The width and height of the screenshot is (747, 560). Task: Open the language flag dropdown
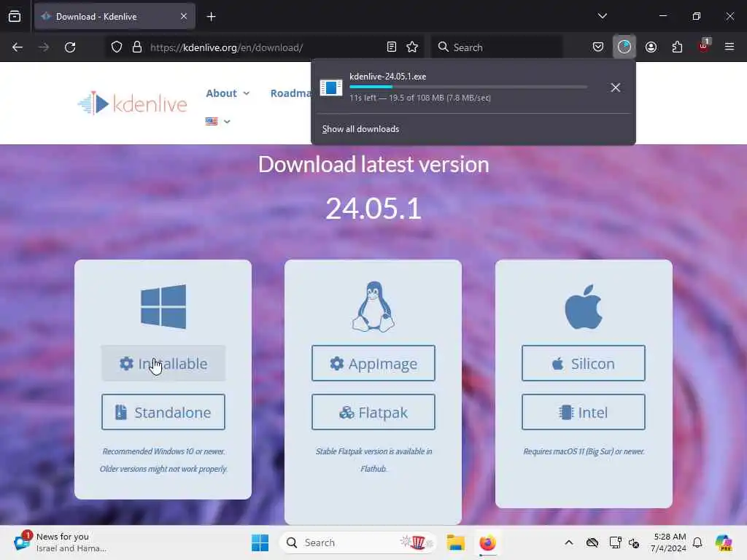[x=217, y=122]
